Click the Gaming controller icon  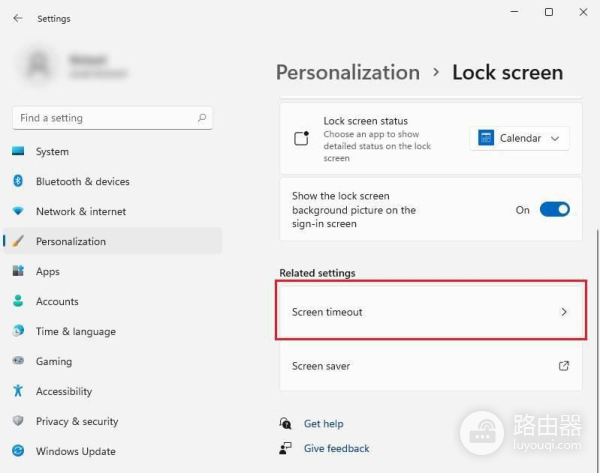[x=18, y=362]
